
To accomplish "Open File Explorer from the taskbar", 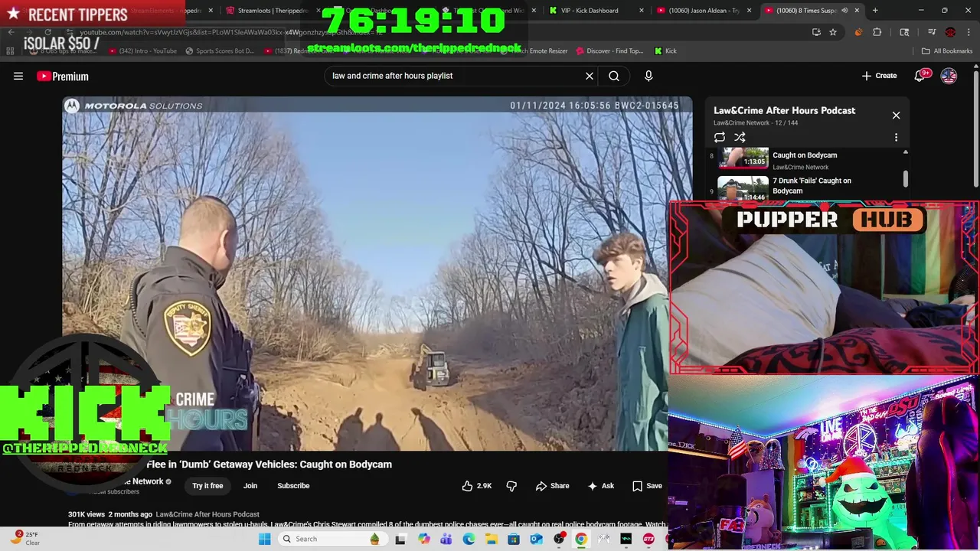I will [491, 539].
